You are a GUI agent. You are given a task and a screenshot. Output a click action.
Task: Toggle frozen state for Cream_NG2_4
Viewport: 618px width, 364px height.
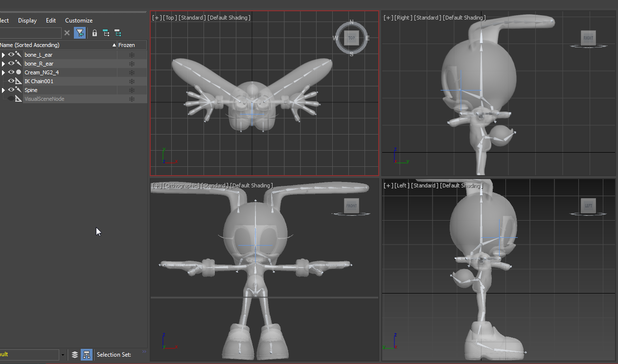[132, 72]
